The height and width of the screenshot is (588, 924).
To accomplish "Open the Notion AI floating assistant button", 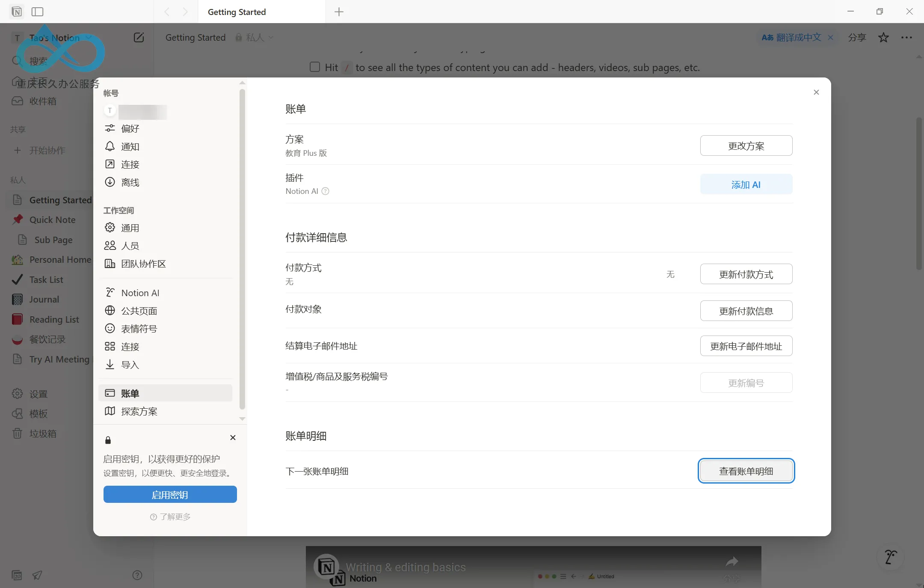I will coord(891,557).
